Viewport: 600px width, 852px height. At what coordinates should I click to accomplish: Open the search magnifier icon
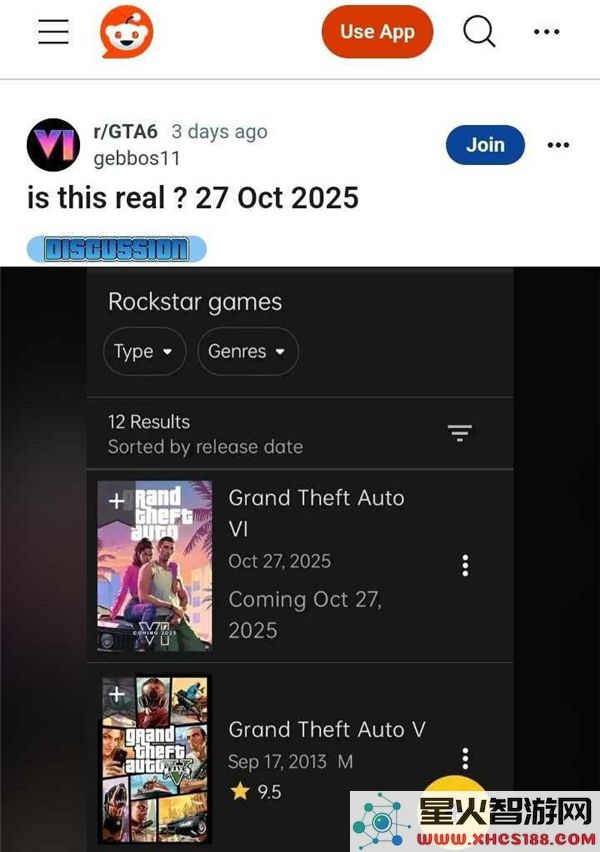click(479, 32)
